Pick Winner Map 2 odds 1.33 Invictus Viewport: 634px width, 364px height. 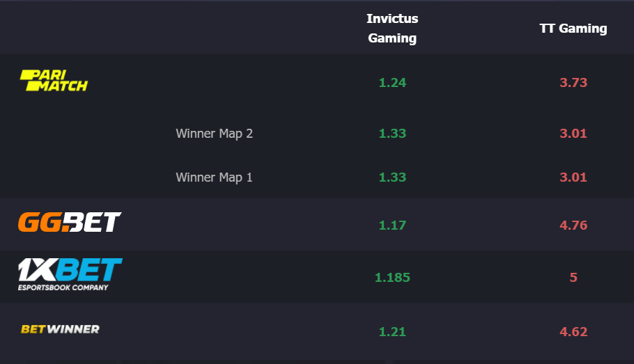coord(392,134)
